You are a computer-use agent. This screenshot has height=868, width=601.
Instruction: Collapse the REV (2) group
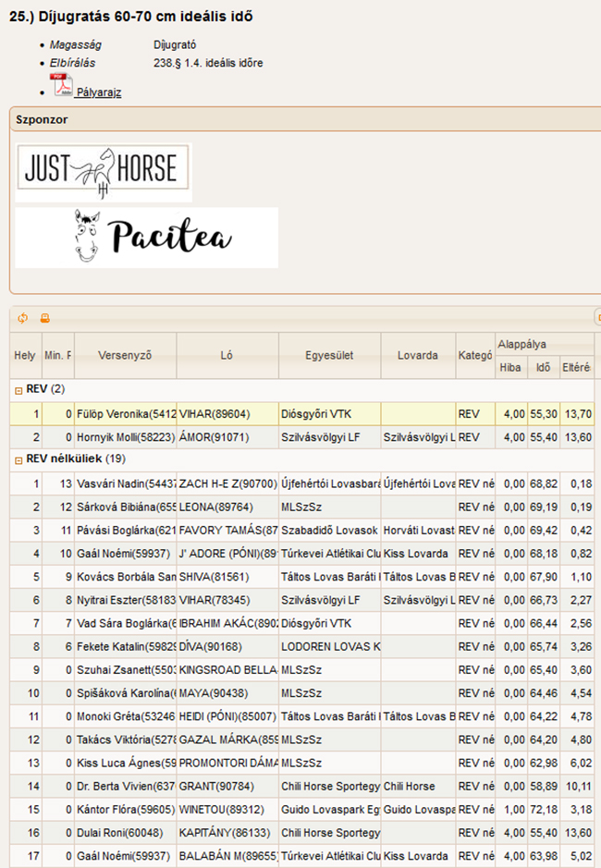click(18, 389)
